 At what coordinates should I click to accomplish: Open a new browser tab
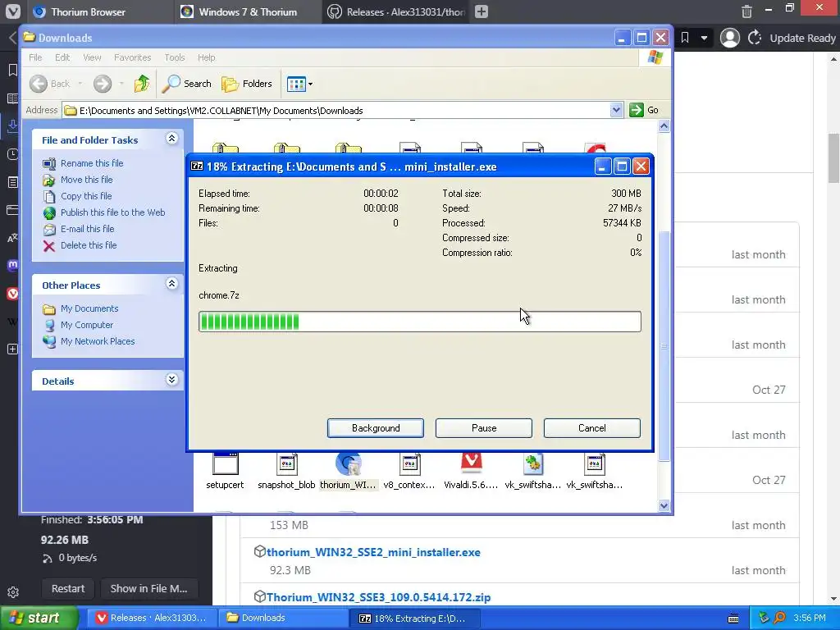point(482,11)
